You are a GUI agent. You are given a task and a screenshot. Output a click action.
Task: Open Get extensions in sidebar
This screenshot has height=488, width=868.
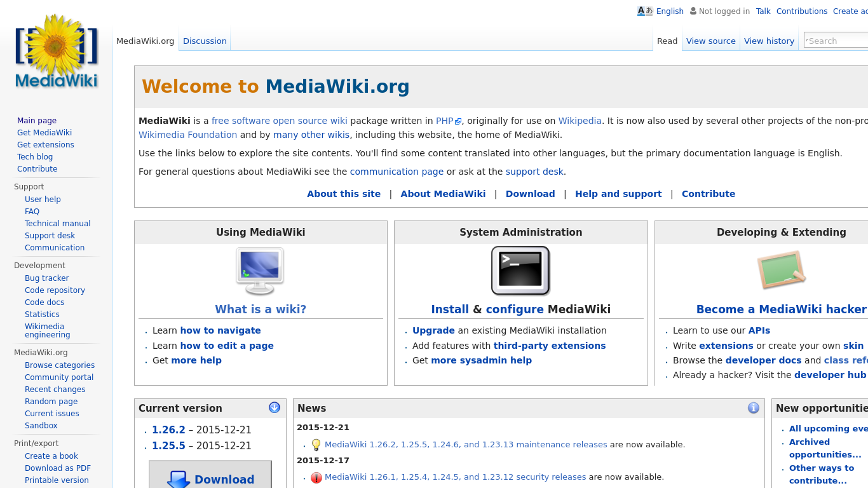point(46,145)
